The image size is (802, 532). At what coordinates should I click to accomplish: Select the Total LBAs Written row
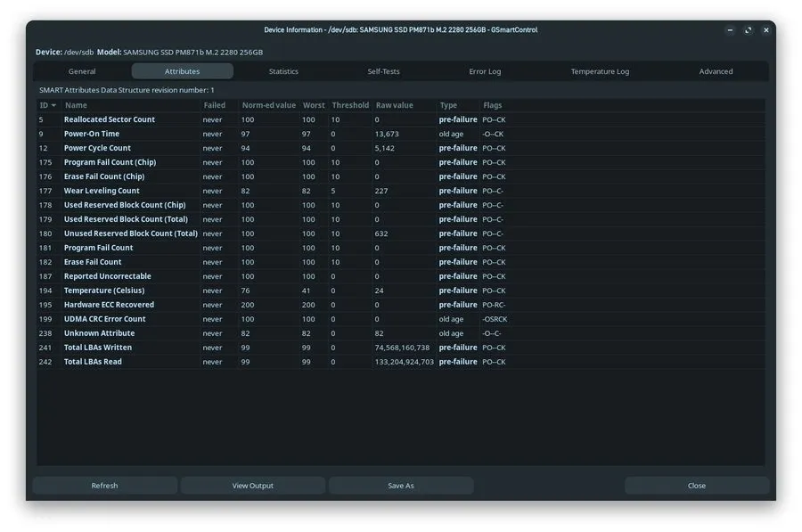[401, 348]
